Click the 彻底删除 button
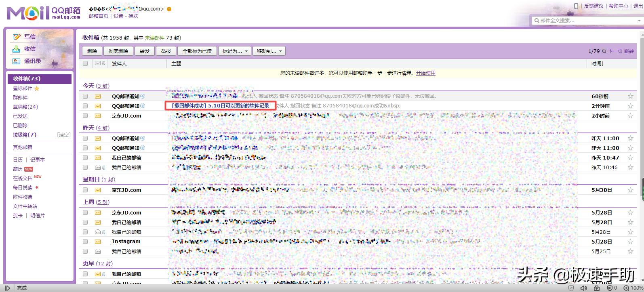The image size is (644, 292). pyautogui.click(x=118, y=51)
